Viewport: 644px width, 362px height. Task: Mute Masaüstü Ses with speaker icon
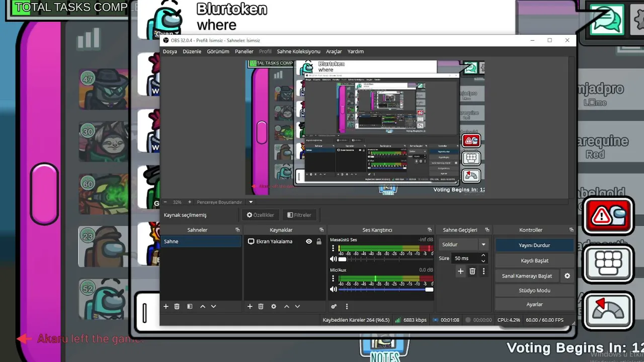click(333, 259)
